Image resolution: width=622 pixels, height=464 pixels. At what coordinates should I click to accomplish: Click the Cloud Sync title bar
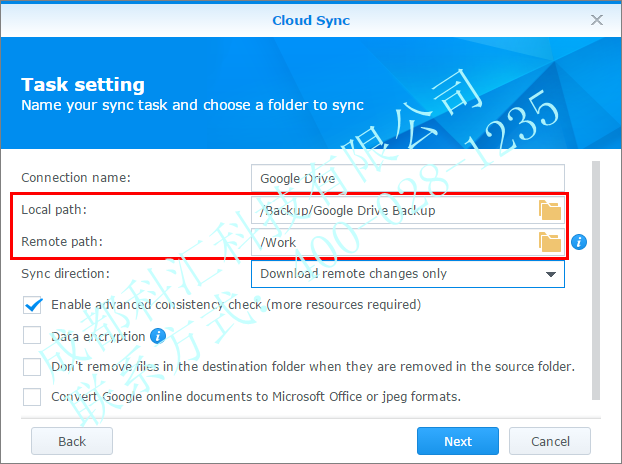(310, 20)
